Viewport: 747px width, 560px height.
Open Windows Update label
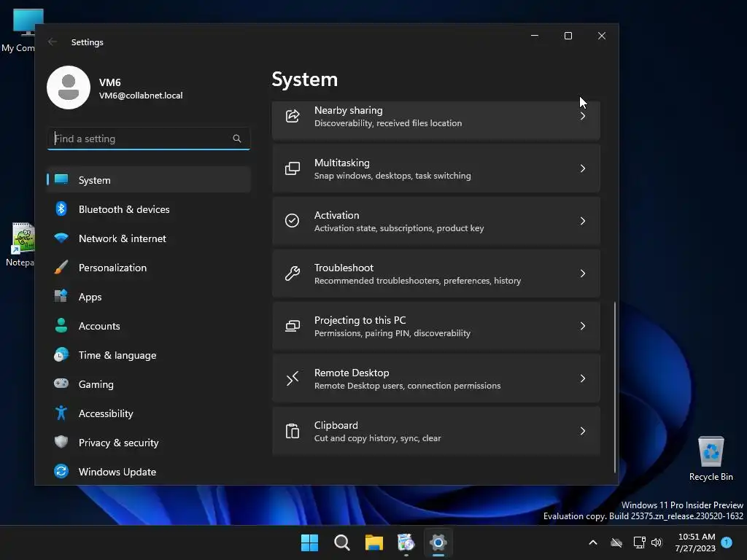tap(117, 472)
